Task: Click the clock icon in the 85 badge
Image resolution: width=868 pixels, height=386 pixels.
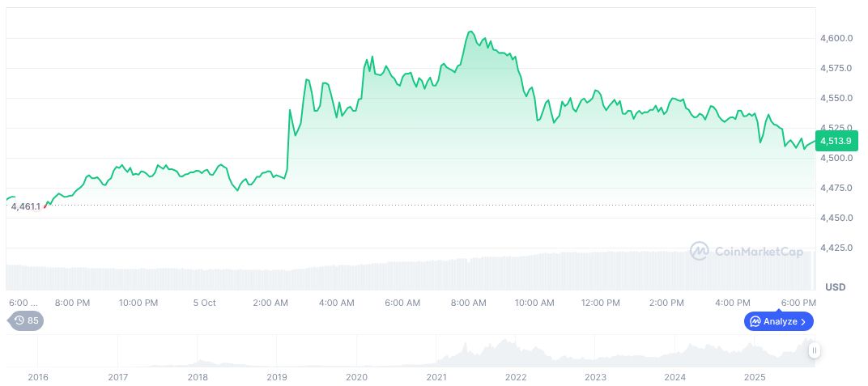Action: pos(19,320)
